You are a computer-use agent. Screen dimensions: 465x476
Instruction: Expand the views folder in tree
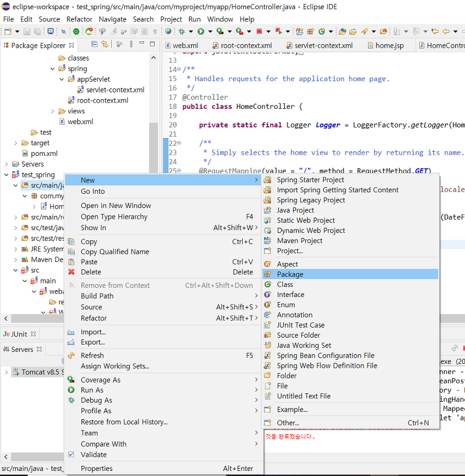tap(53, 111)
